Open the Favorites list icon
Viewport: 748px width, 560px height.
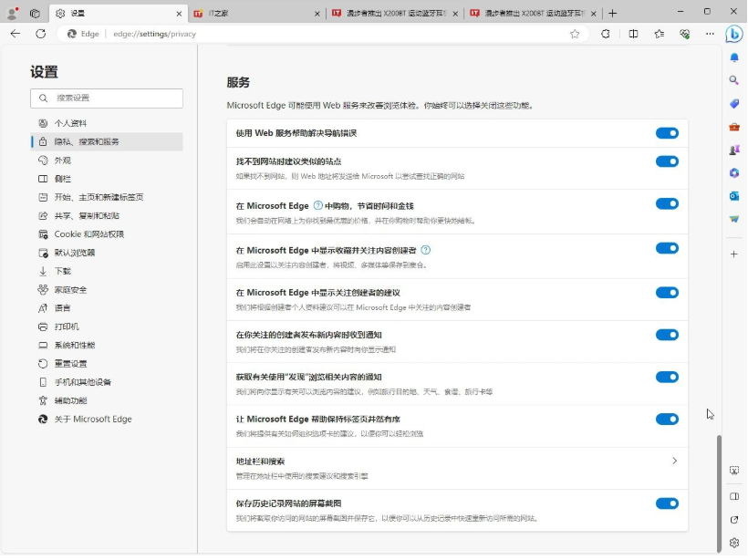point(660,34)
